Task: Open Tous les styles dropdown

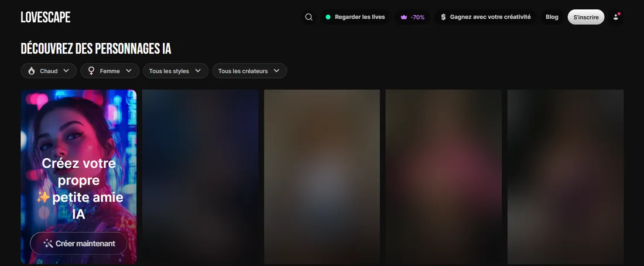Action: (x=176, y=71)
